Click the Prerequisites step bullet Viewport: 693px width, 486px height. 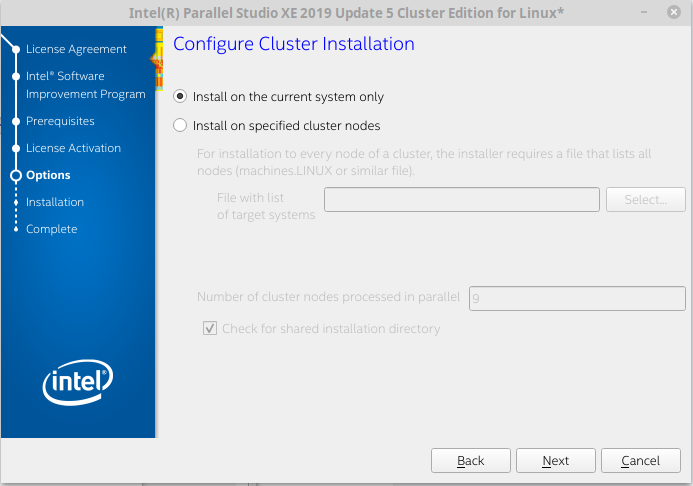16,122
